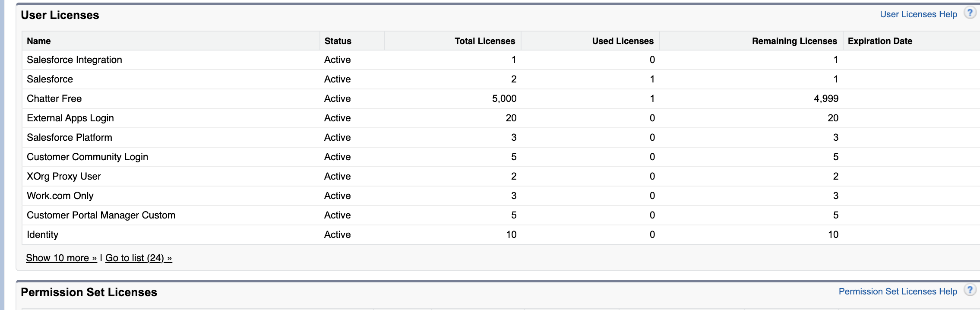Click the Permission Set Licenses question mark icon
The height and width of the screenshot is (310, 980).
tap(970, 290)
